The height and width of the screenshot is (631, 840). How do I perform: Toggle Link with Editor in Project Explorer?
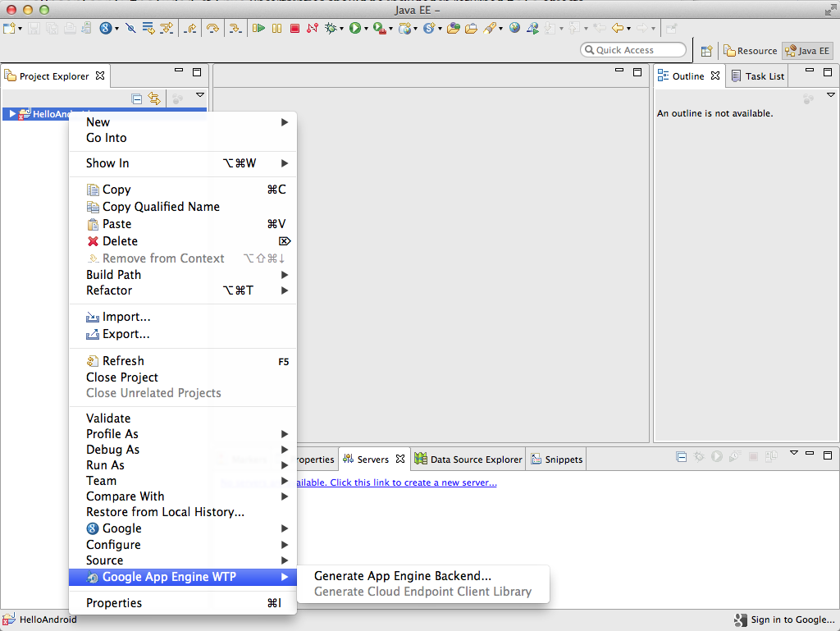tap(154, 98)
